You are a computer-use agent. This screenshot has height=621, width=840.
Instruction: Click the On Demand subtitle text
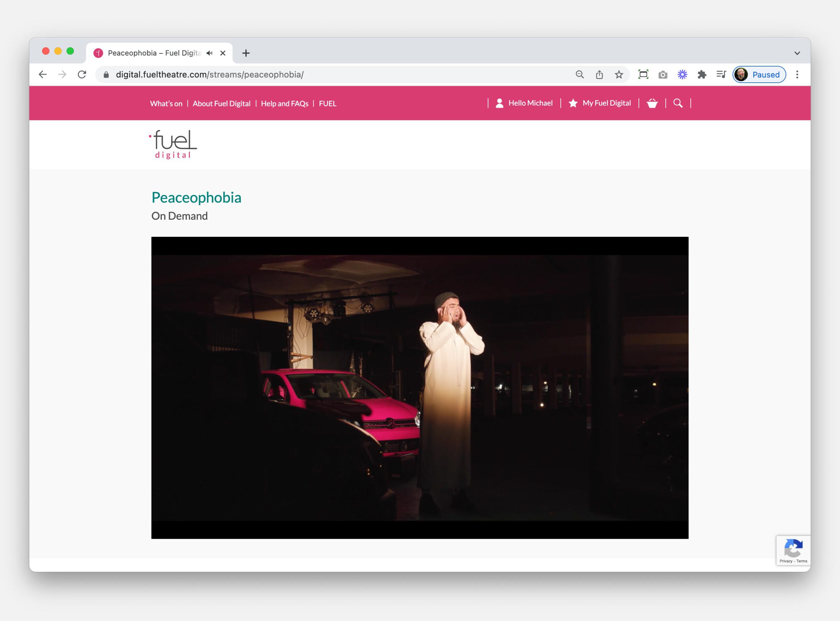coord(179,216)
